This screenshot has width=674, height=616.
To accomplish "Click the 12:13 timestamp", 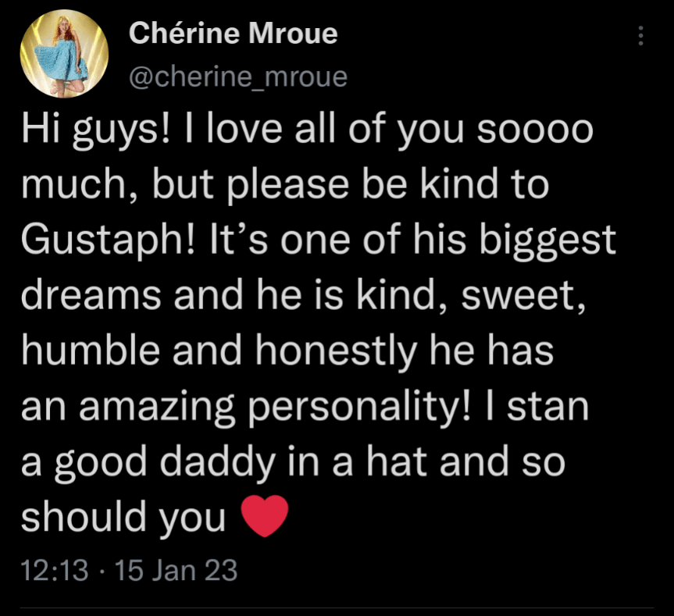I will (55, 571).
